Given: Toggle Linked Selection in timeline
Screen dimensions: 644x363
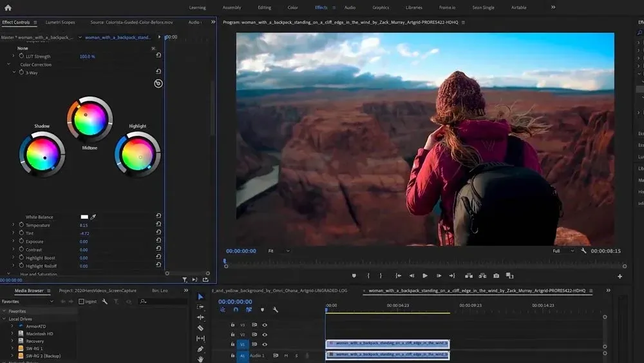Looking at the screenshot, I should tap(249, 309).
